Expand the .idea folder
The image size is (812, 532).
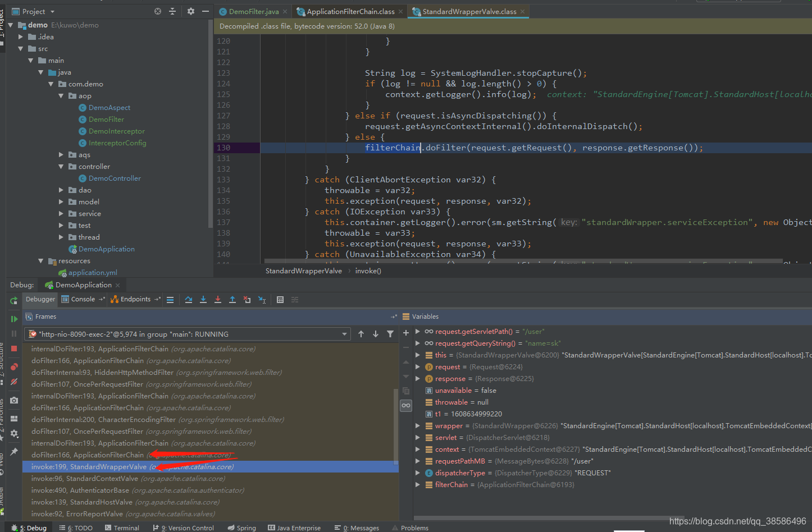coord(21,37)
